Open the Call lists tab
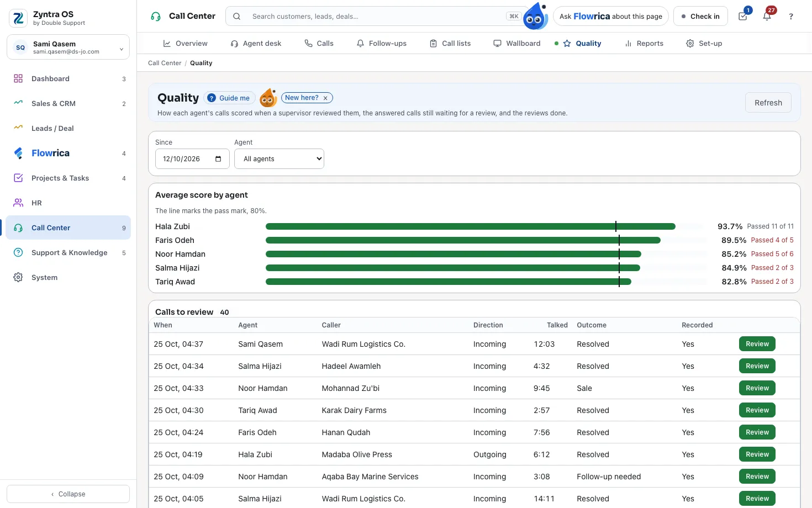Image resolution: width=812 pixels, height=508 pixels. click(x=450, y=44)
